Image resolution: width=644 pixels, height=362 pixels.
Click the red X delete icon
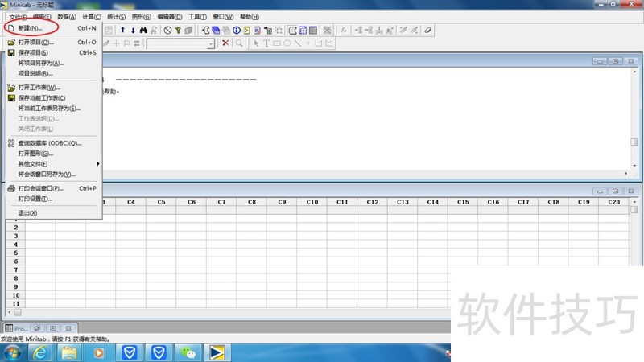225,43
